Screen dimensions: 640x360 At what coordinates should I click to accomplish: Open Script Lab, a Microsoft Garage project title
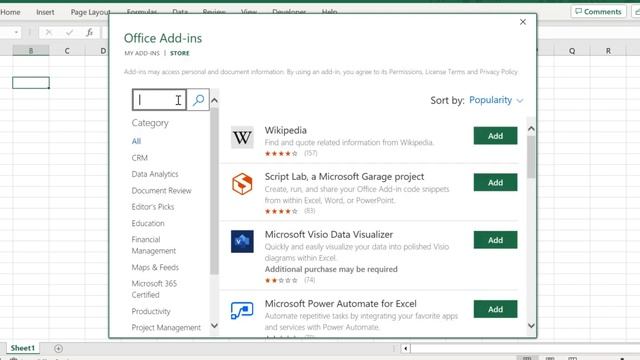tap(344, 177)
